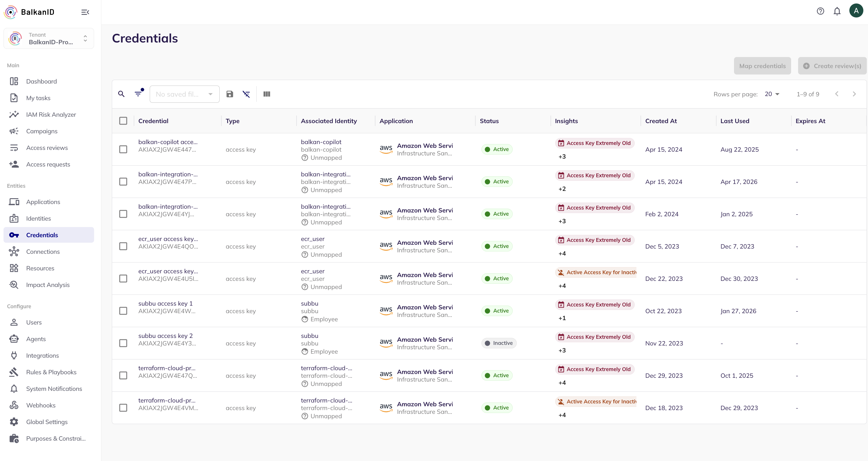
Task: Open the help question-mark icon
Action: pyautogui.click(x=821, y=11)
